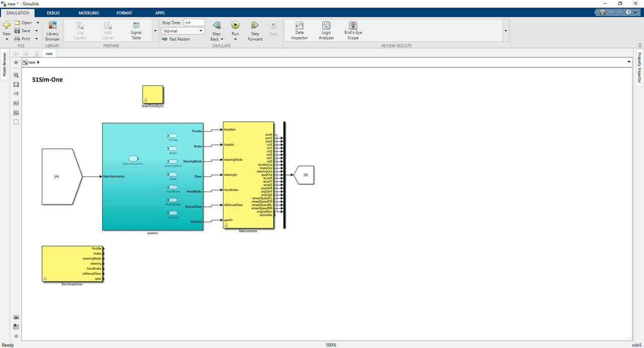Expand the Review Results gallery arrow
This screenshot has width=644, height=348.
pyautogui.click(x=506, y=31)
